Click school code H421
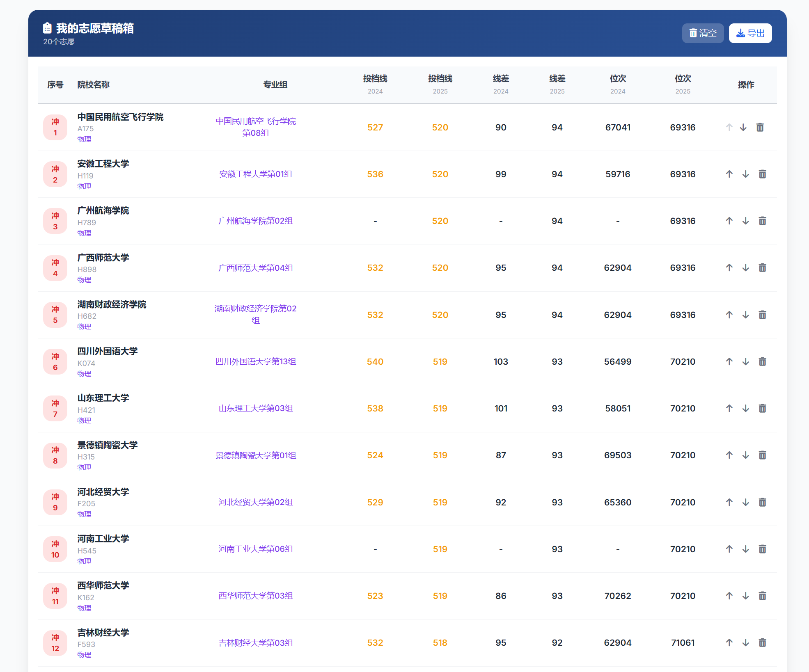 pyautogui.click(x=86, y=410)
